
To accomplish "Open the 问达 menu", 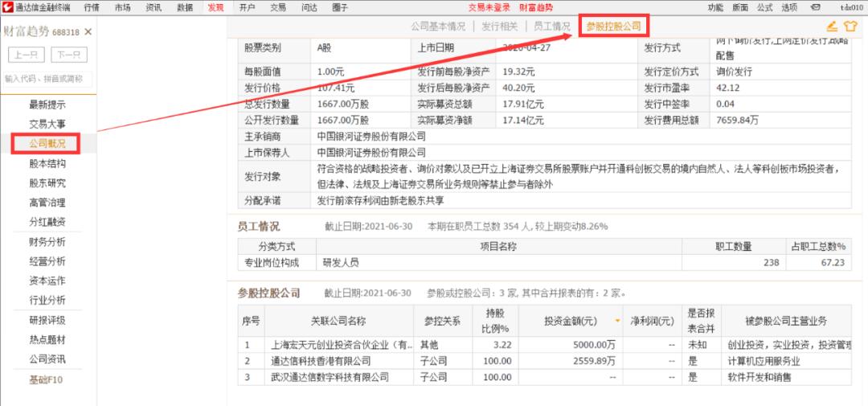I will pyautogui.click(x=309, y=7).
